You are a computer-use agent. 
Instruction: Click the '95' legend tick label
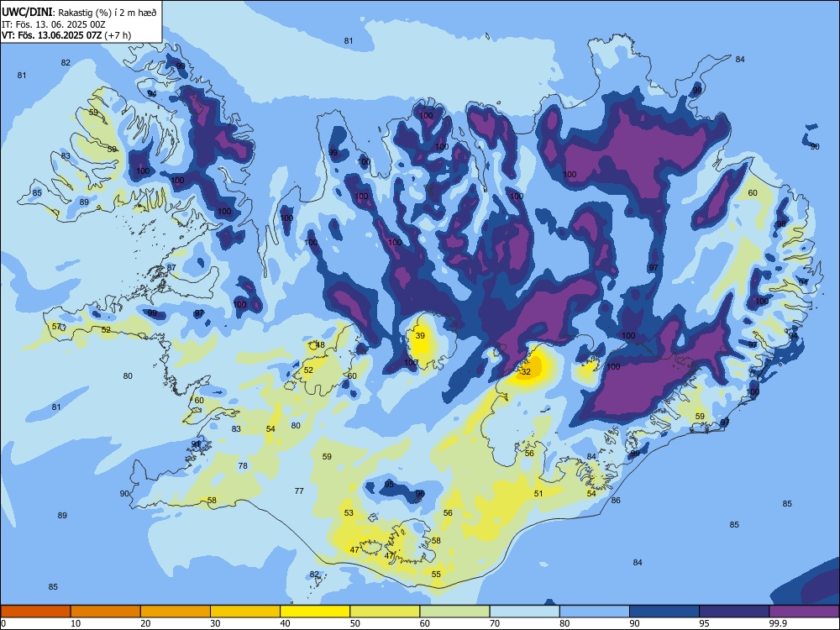point(704,623)
